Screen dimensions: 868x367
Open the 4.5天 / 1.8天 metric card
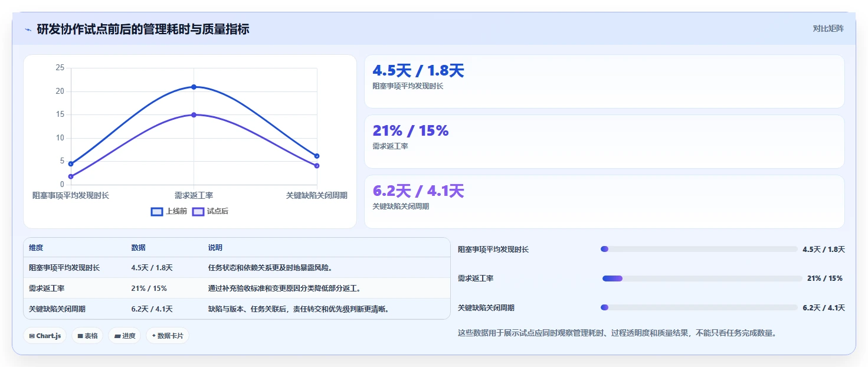pyautogui.click(x=604, y=81)
